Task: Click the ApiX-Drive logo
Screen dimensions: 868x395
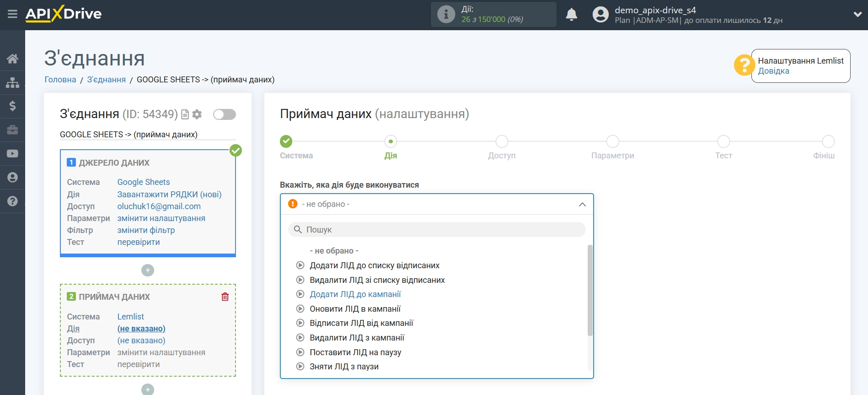Action: (x=64, y=14)
